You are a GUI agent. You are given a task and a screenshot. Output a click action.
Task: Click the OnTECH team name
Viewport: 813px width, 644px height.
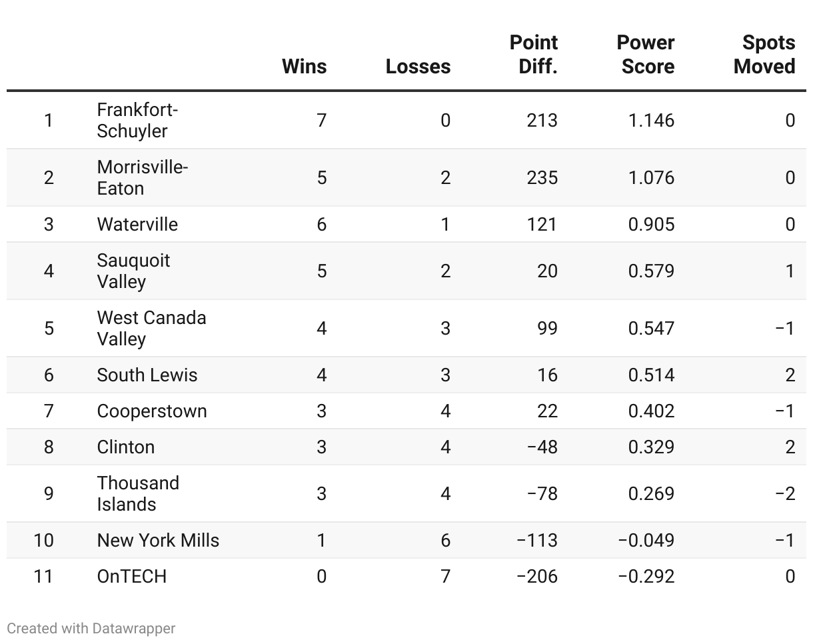132,576
